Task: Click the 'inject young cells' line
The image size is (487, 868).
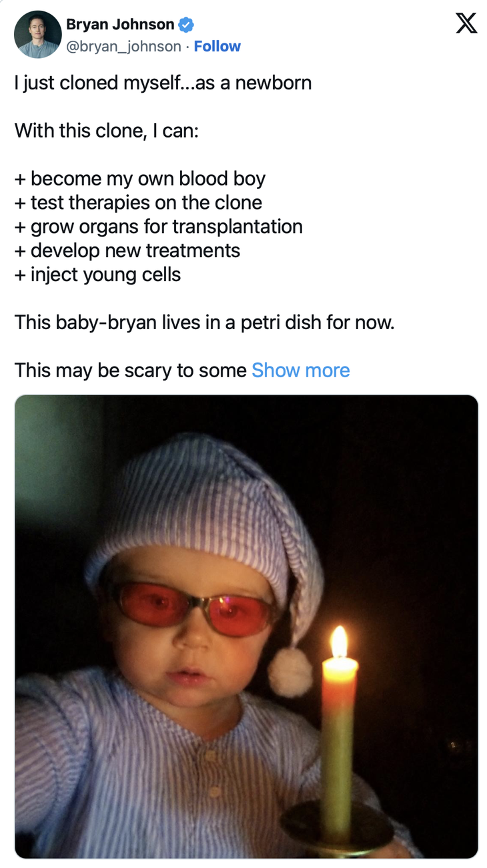Action: point(97,274)
